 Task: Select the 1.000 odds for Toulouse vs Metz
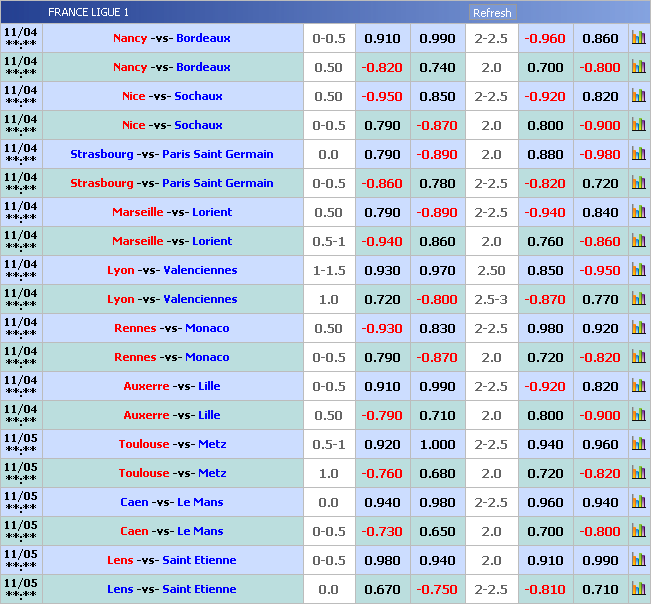tap(437, 444)
